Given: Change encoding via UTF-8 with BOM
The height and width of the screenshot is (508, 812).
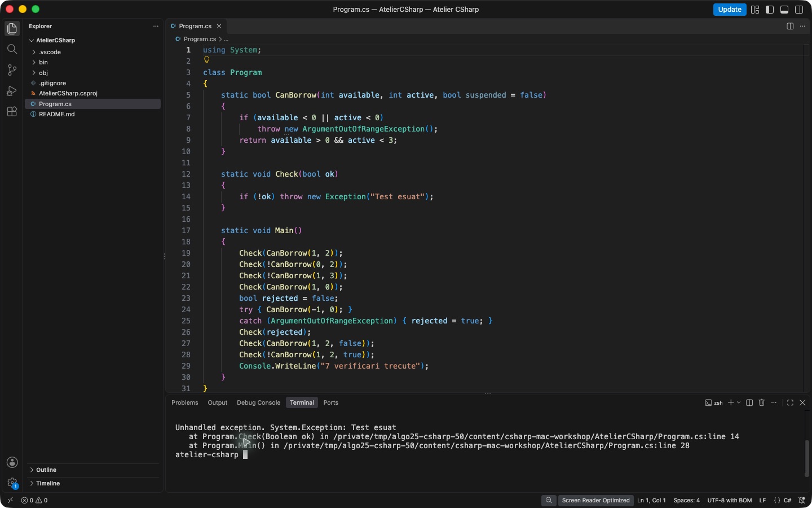Looking at the screenshot, I should (730, 500).
